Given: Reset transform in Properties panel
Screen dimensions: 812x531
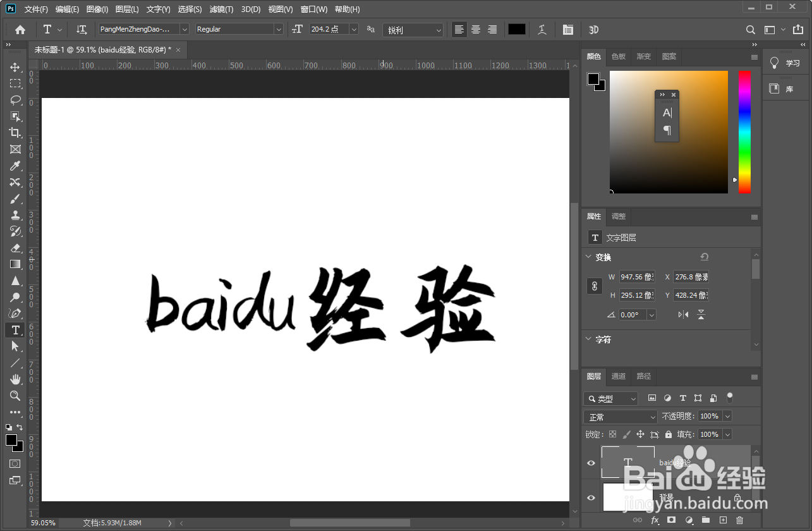Looking at the screenshot, I should click(x=705, y=257).
